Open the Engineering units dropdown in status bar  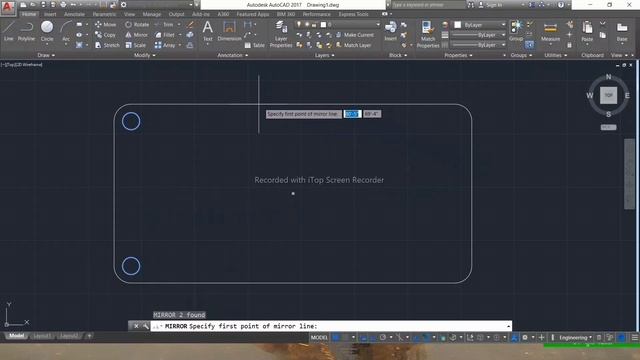click(x=576, y=338)
